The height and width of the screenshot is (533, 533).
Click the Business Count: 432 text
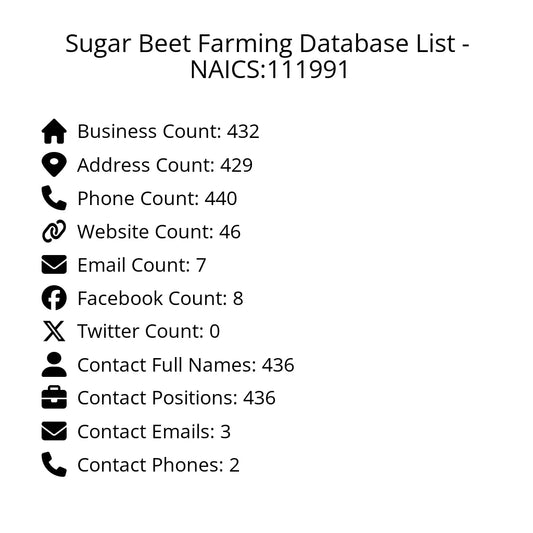(x=168, y=131)
